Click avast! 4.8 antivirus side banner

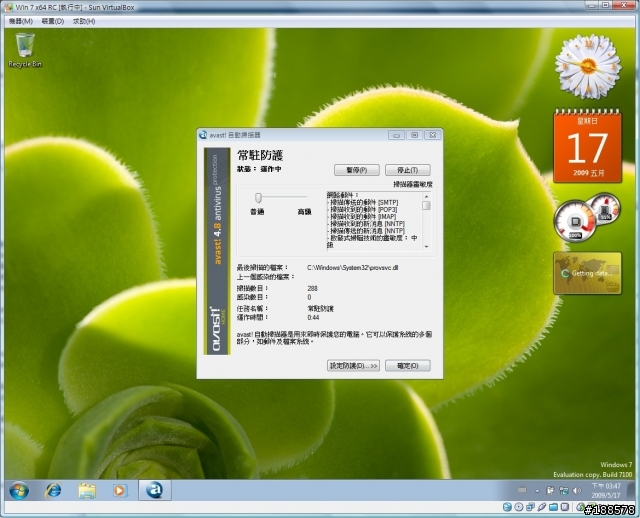pos(217,251)
